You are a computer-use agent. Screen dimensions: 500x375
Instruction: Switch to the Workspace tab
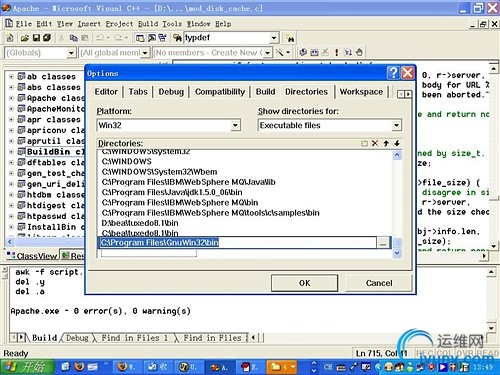tap(361, 92)
